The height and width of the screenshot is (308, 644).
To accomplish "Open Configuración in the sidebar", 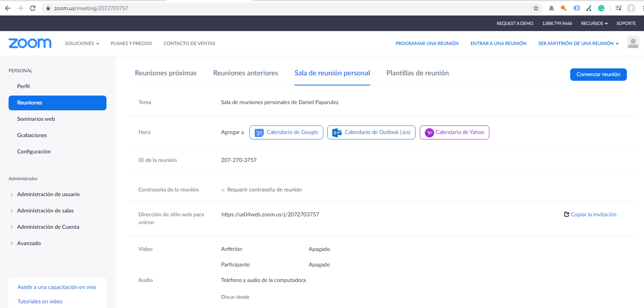I will (x=34, y=151).
